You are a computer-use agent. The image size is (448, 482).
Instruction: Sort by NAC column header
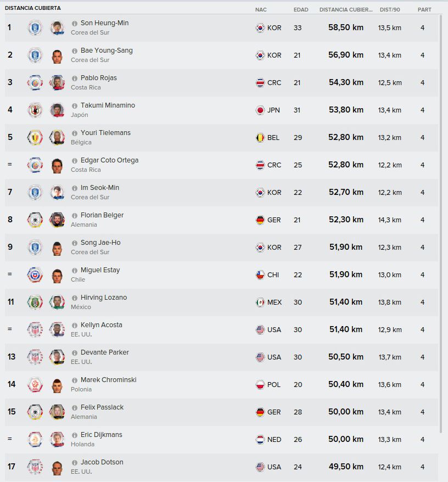tap(261, 9)
